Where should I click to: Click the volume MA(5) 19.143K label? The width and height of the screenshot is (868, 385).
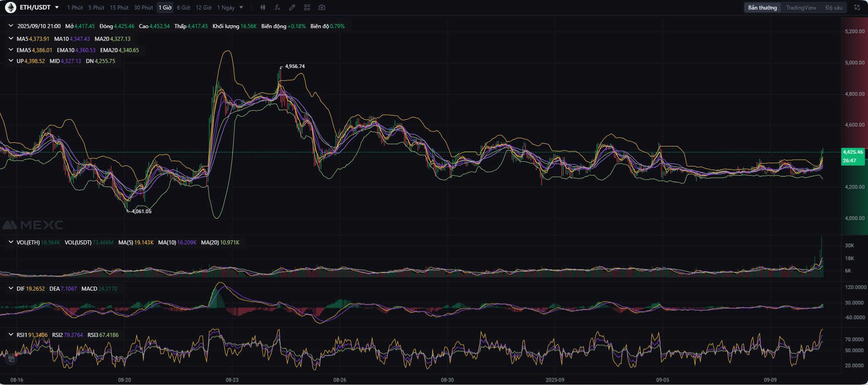(136, 243)
